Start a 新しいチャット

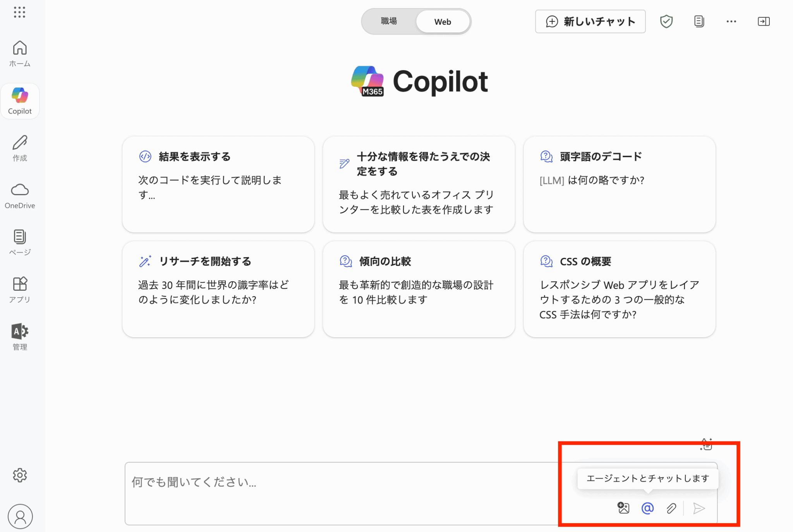click(590, 21)
